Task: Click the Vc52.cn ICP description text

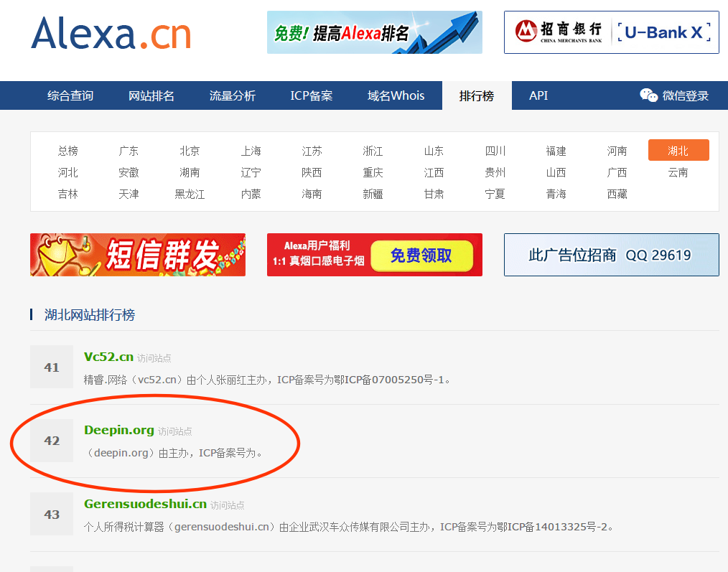Action: [x=267, y=380]
